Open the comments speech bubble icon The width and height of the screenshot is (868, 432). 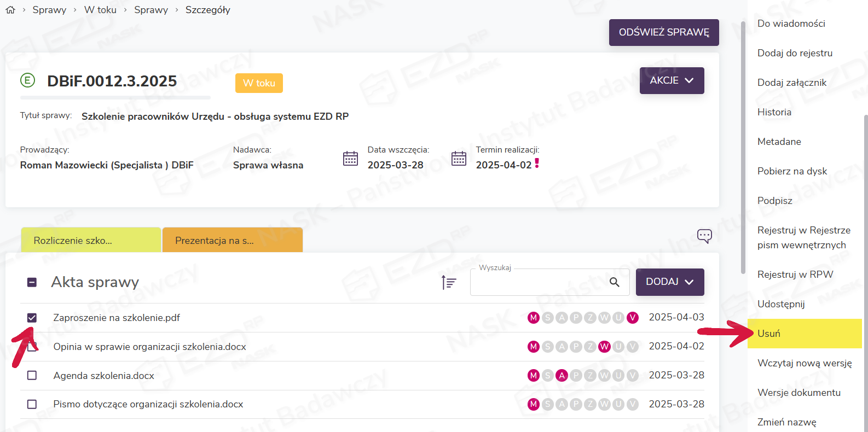[x=704, y=236]
